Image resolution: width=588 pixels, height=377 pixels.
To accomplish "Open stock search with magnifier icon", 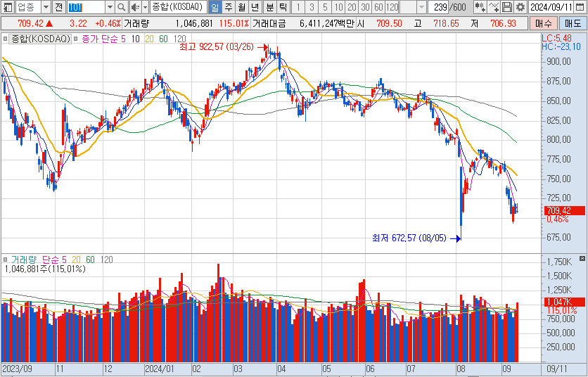I will click(x=121, y=7).
